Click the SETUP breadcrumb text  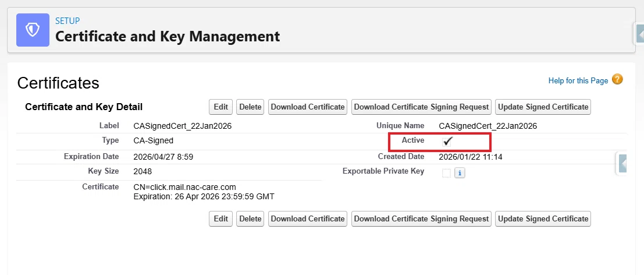(67, 20)
